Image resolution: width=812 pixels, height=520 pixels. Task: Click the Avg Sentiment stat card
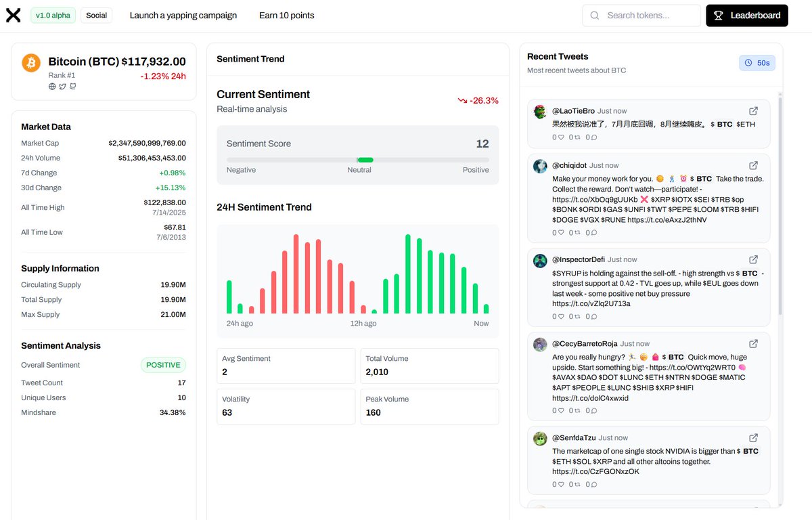(x=286, y=366)
